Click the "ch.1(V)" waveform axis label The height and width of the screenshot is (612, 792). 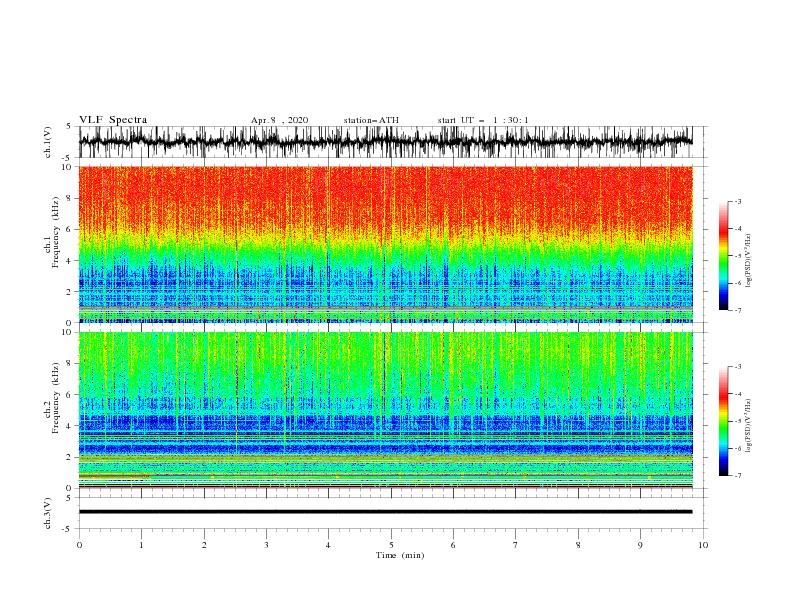(x=48, y=142)
